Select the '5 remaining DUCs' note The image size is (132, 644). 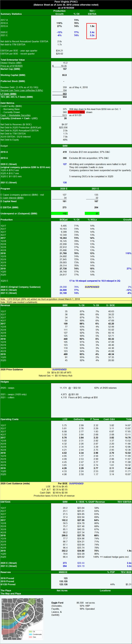pos(91,176)
